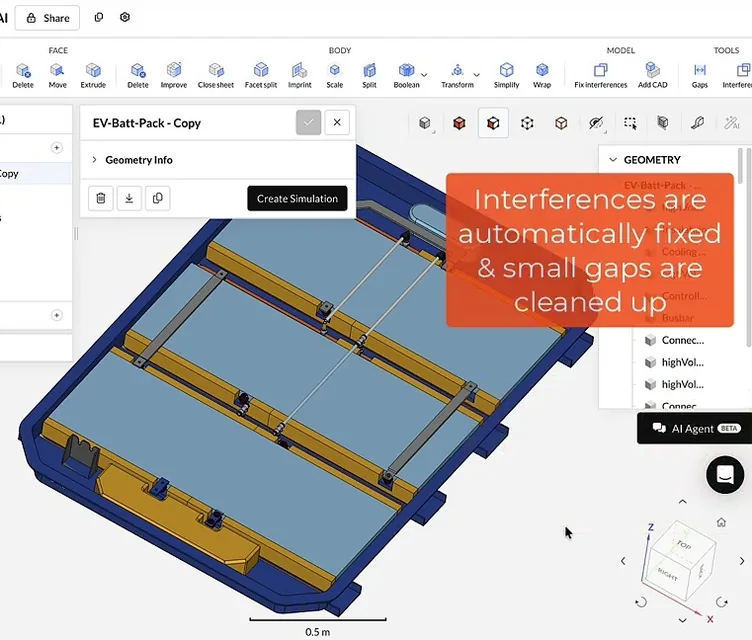This screenshot has width=752, height=640.
Task: Select the Face Move tool
Action: point(58,75)
